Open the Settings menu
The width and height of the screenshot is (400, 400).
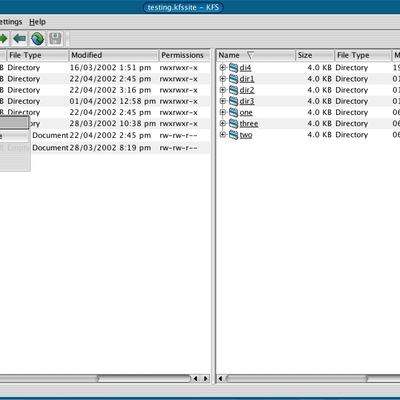point(11,22)
